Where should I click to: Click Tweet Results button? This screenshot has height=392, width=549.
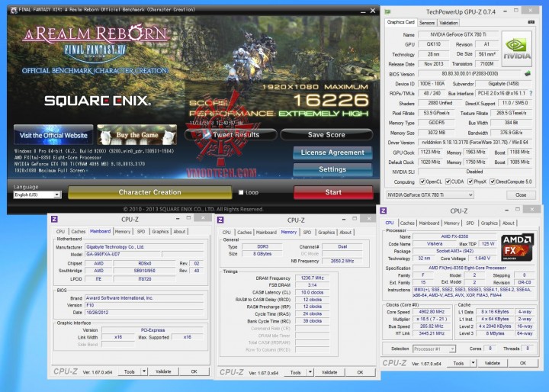tap(231, 134)
